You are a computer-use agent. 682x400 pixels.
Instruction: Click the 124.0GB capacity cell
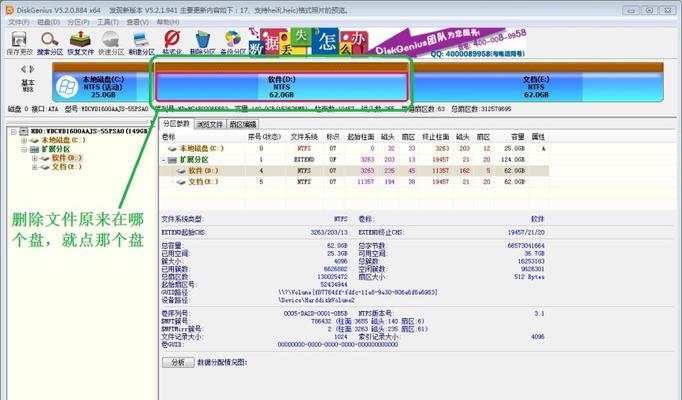[x=513, y=160]
